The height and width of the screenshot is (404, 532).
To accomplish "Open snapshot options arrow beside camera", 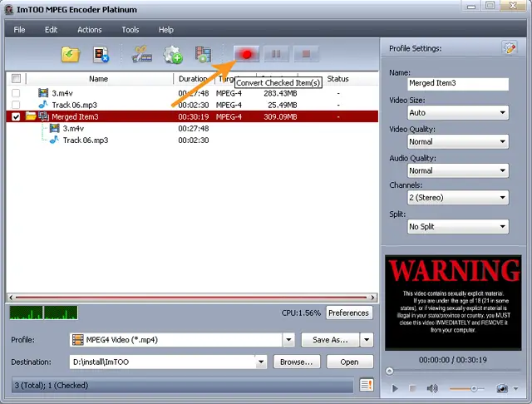I will (515, 388).
